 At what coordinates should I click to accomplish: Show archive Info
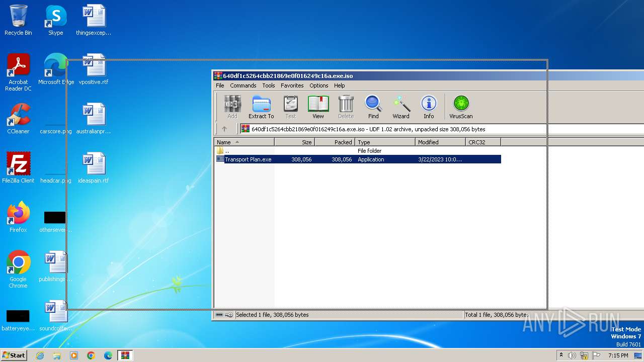coord(429,107)
